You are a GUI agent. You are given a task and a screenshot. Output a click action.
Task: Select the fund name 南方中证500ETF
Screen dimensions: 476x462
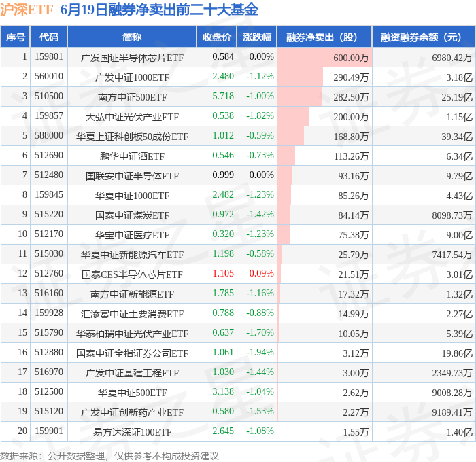132,97
